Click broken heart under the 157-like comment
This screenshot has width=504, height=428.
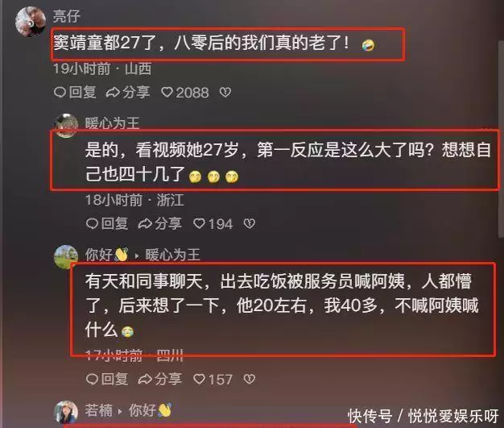tap(250, 380)
